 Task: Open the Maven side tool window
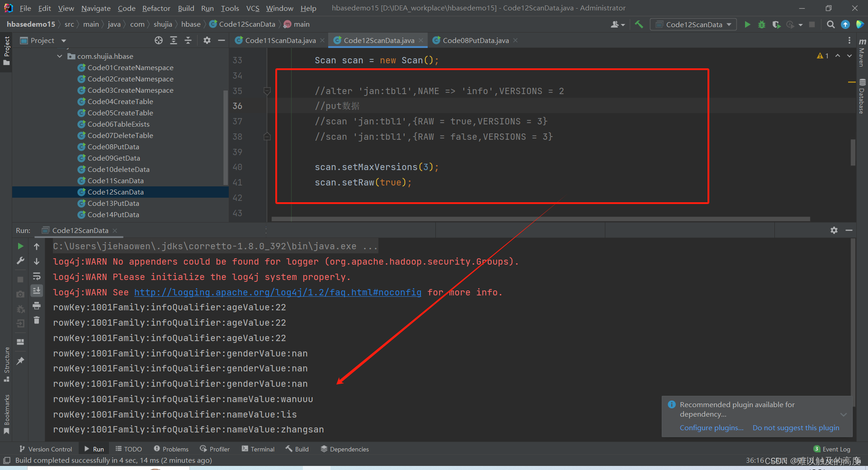click(862, 52)
